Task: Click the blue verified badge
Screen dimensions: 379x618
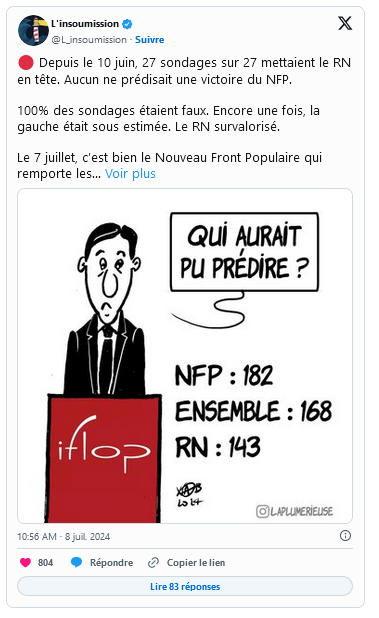Action: click(127, 24)
